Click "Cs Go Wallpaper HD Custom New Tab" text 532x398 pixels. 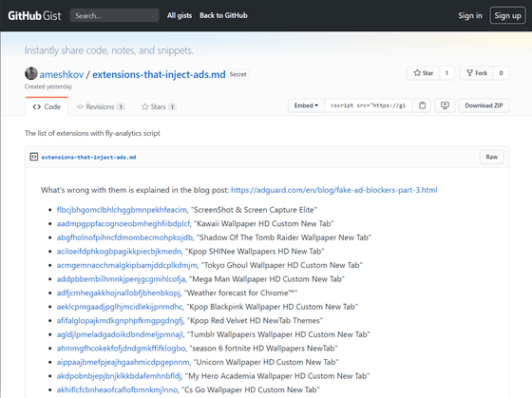coord(251,389)
